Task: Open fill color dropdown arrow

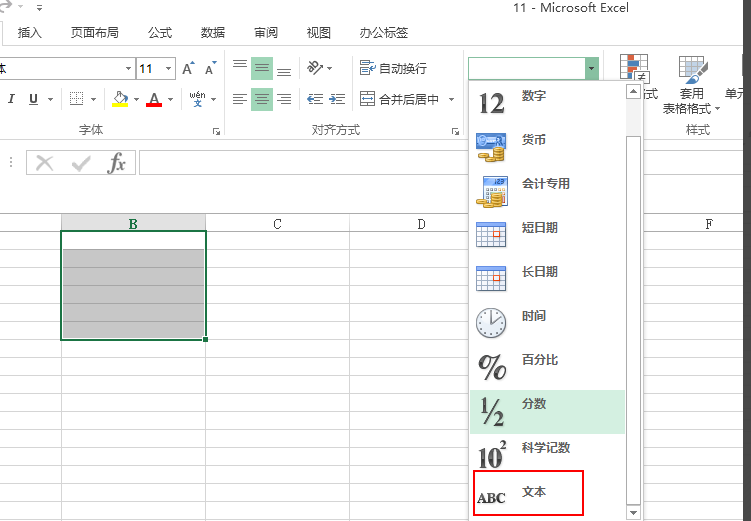Action: coord(137,100)
